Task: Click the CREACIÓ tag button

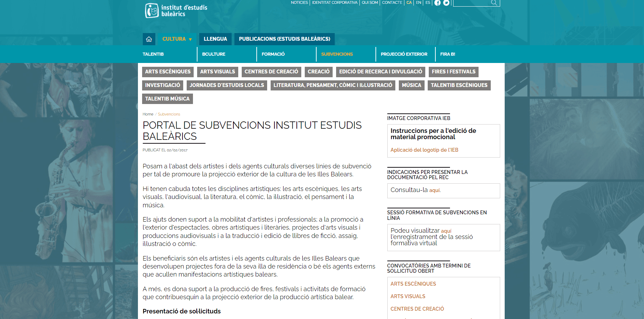Action: click(319, 72)
